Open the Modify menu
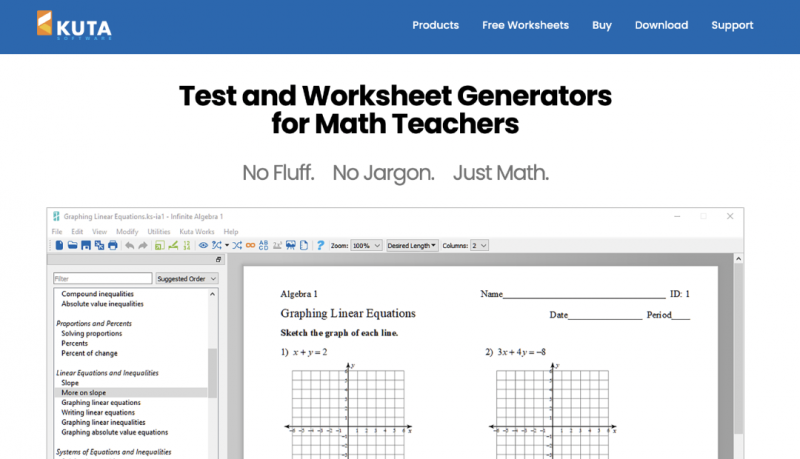The height and width of the screenshot is (459, 800). pos(127,232)
